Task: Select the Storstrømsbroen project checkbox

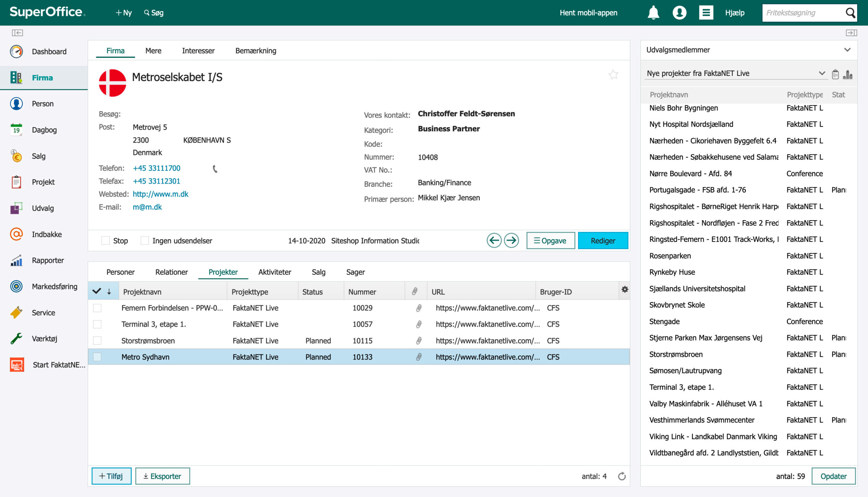Action: coord(97,341)
